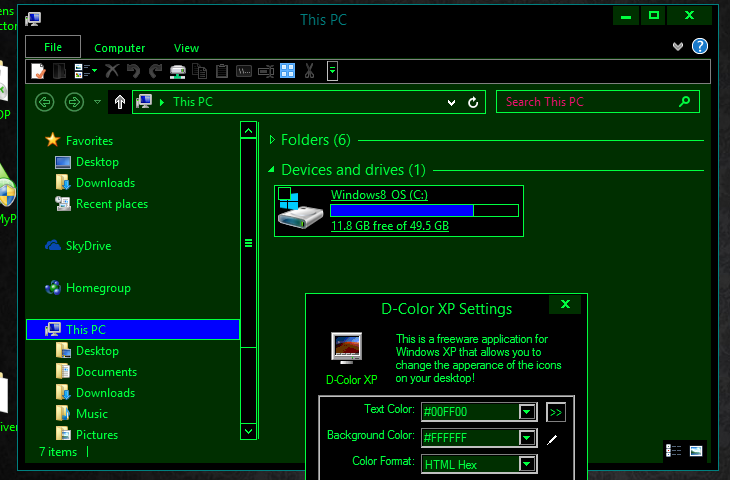Close the D-Color XP Settings dialog

pos(565,304)
